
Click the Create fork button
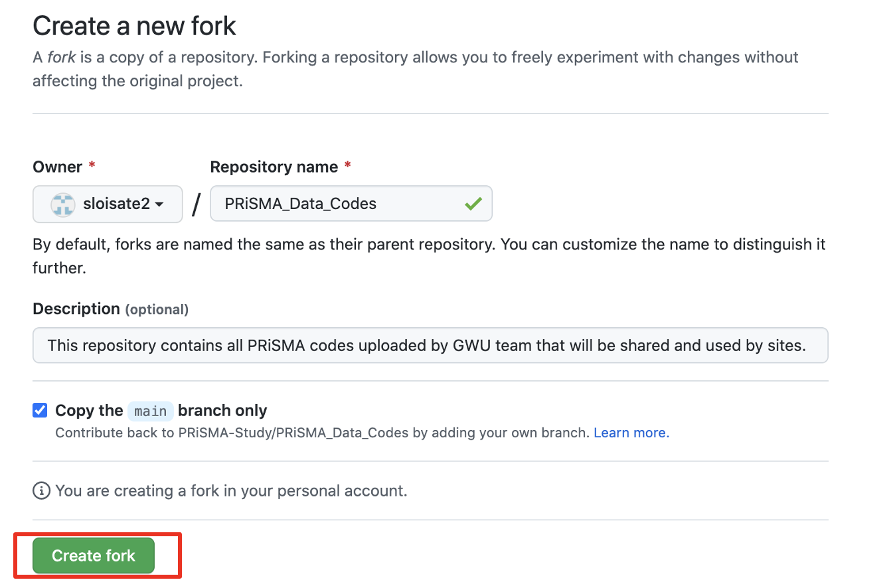93,555
